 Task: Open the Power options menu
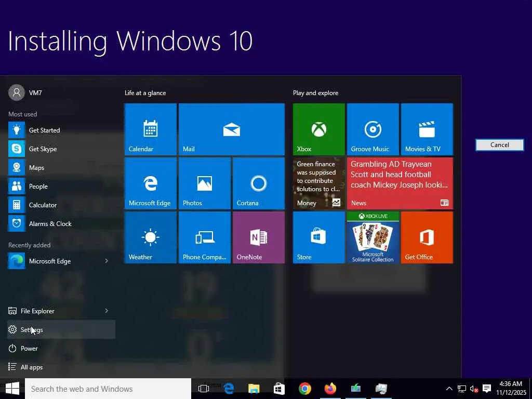pyautogui.click(x=61, y=348)
